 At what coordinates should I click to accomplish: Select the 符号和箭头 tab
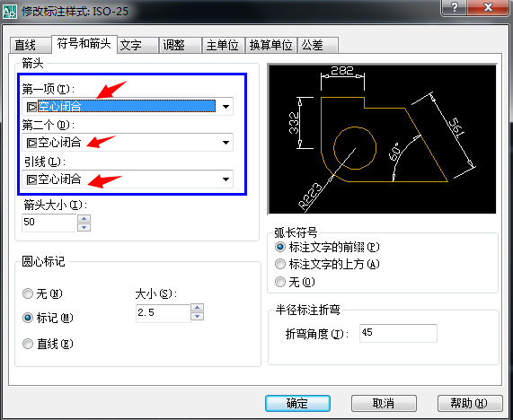click(84, 44)
